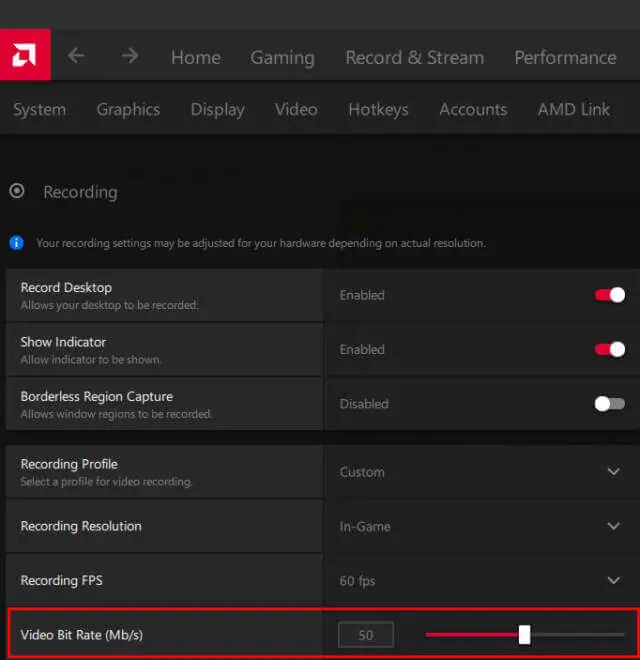
Task: Disable the Record Desktop toggle
Action: (x=609, y=295)
